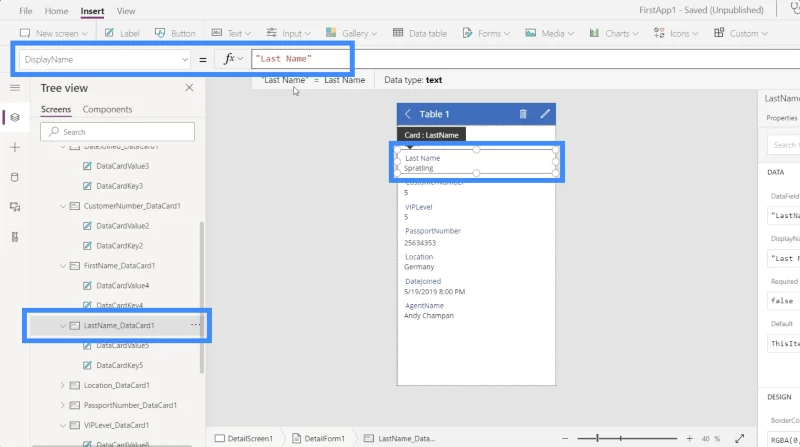The width and height of the screenshot is (800, 447).
Task: Select DataCardValue3 in tree
Action: tap(122, 166)
